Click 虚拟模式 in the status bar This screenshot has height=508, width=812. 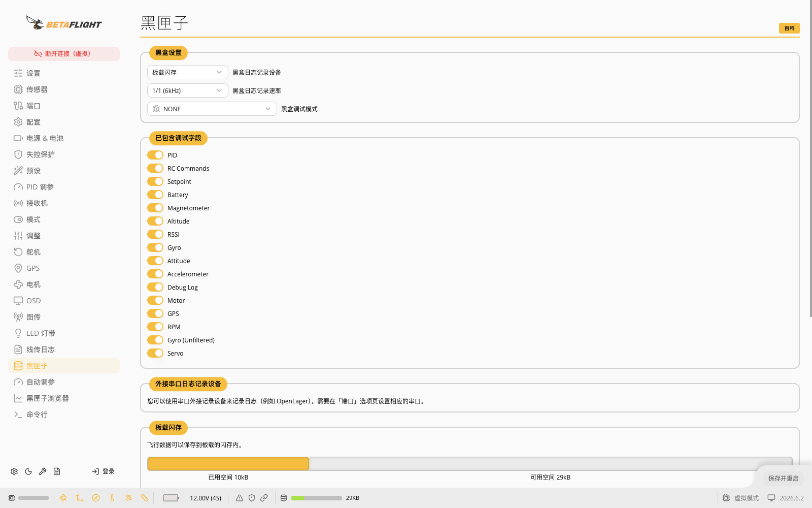point(741,498)
